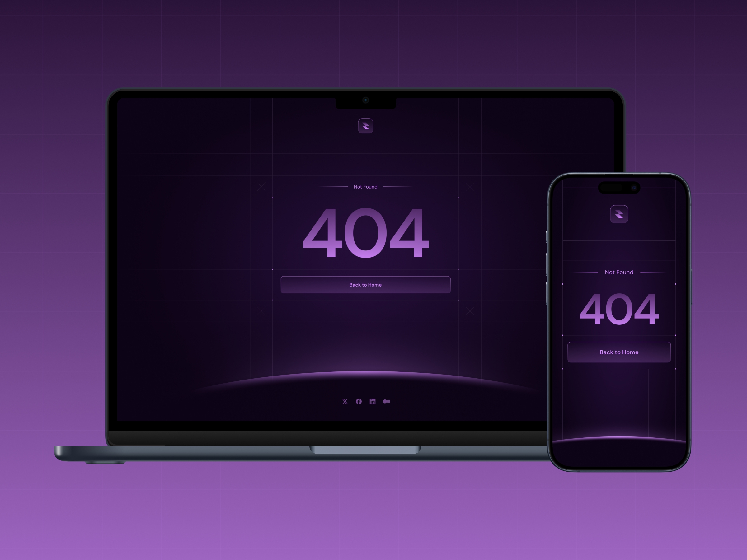Click the close X button top right
747x560 pixels.
coord(469,186)
